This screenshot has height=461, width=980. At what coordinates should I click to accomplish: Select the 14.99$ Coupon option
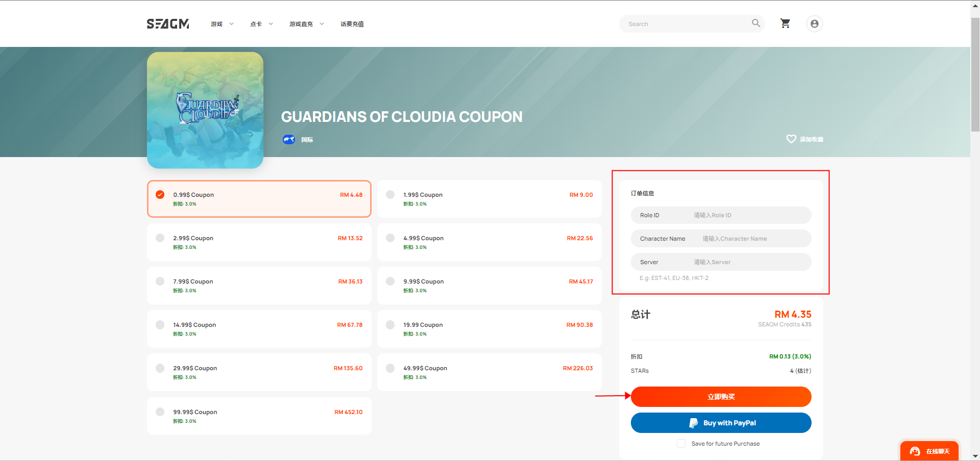click(259, 329)
